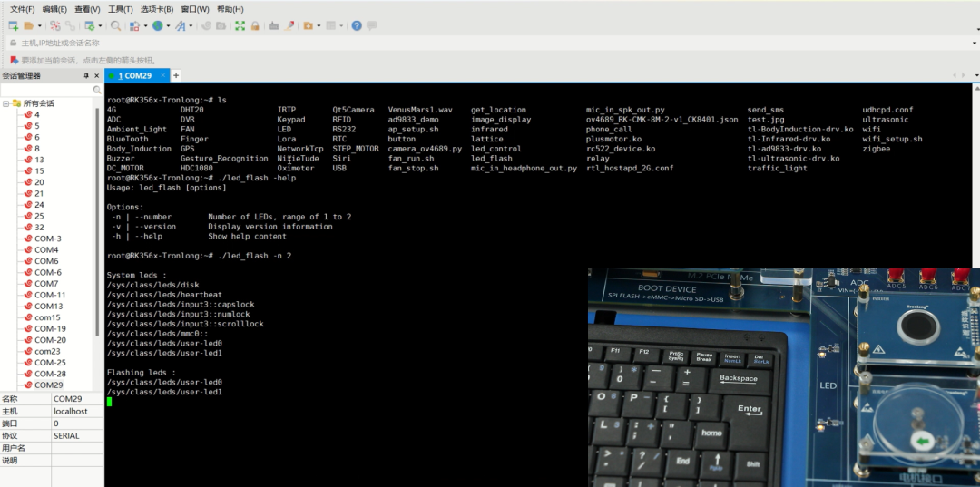Click the new session toolbar icon
The image size is (980, 487).
pyautogui.click(x=13, y=26)
